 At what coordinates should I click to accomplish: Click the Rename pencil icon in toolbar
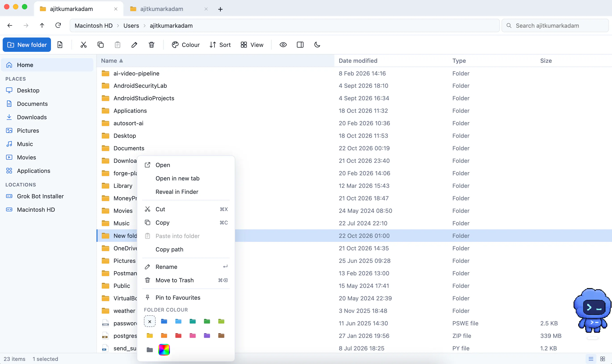(134, 45)
